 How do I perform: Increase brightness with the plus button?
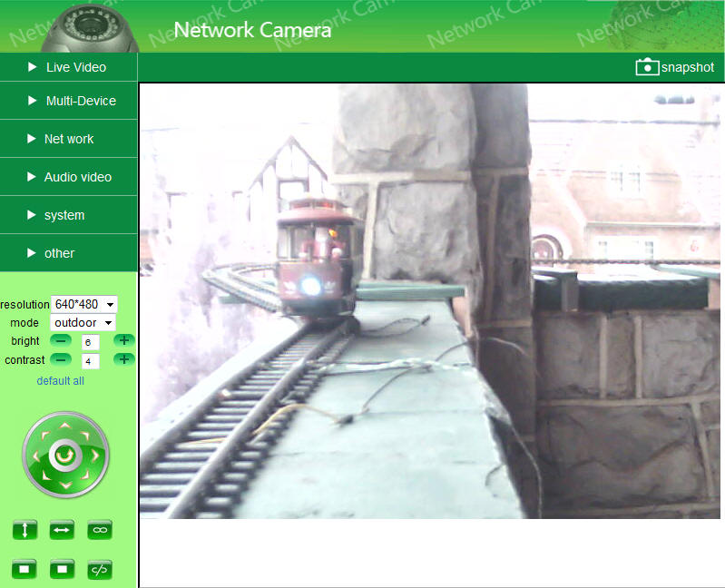click(x=124, y=340)
